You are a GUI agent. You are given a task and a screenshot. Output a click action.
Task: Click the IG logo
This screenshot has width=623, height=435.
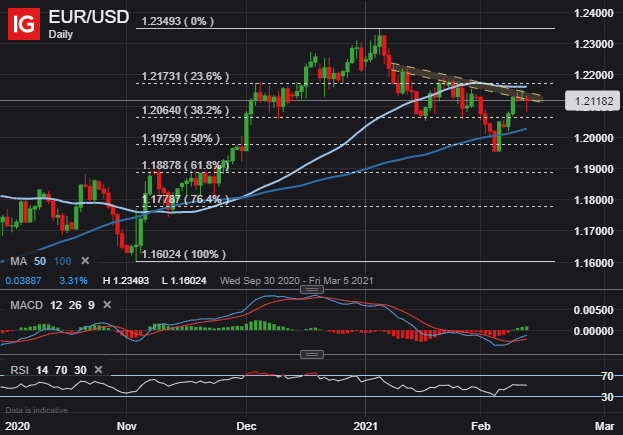click(x=24, y=24)
